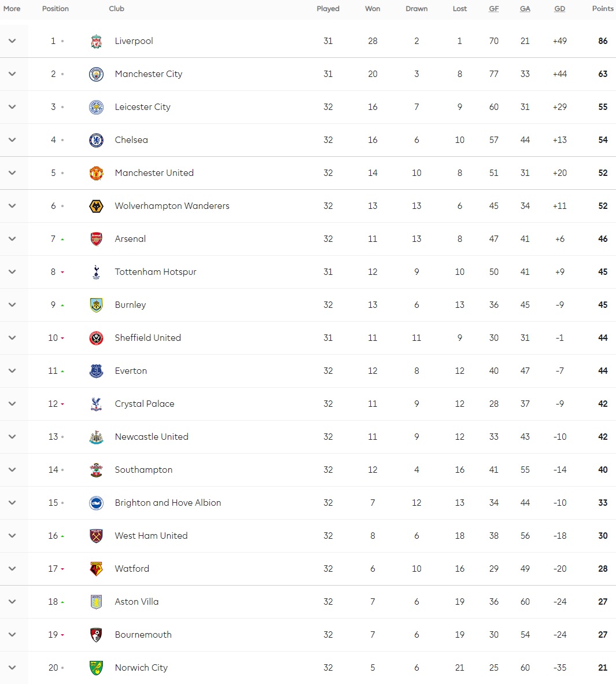The width and height of the screenshot is (616, 684).
Task: Expand details for Norwich City row
Action: pyautogui.click(x=12, y=667)
